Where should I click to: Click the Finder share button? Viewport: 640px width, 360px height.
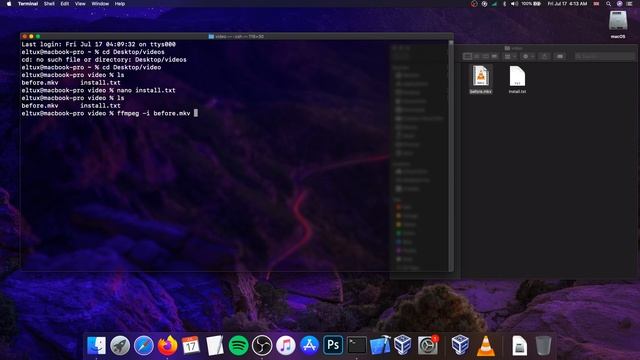point(544,56)
